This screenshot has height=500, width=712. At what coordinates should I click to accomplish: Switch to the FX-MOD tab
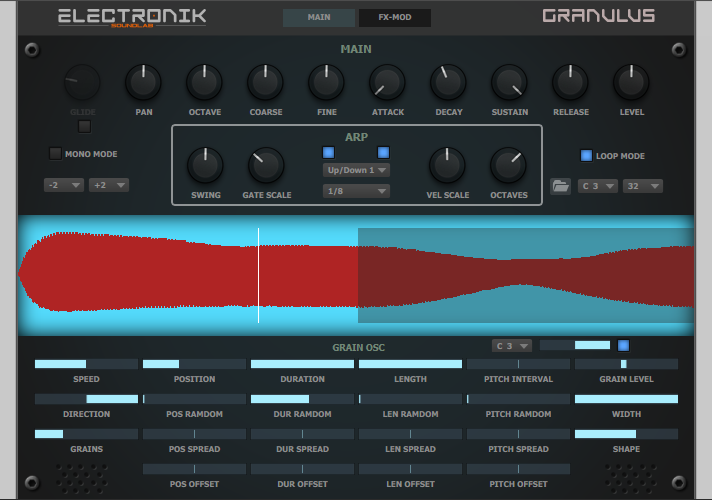click(395, 17)
